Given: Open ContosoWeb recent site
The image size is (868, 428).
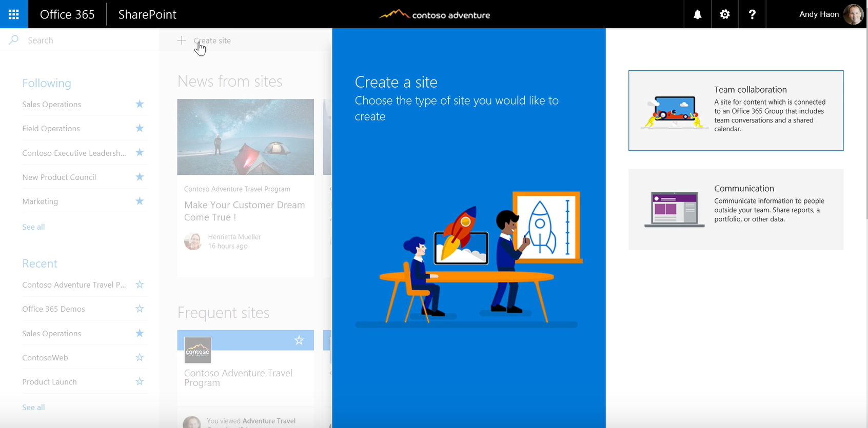Looking at the screenshot, I should pyautogui.click(x=45, y=357).
